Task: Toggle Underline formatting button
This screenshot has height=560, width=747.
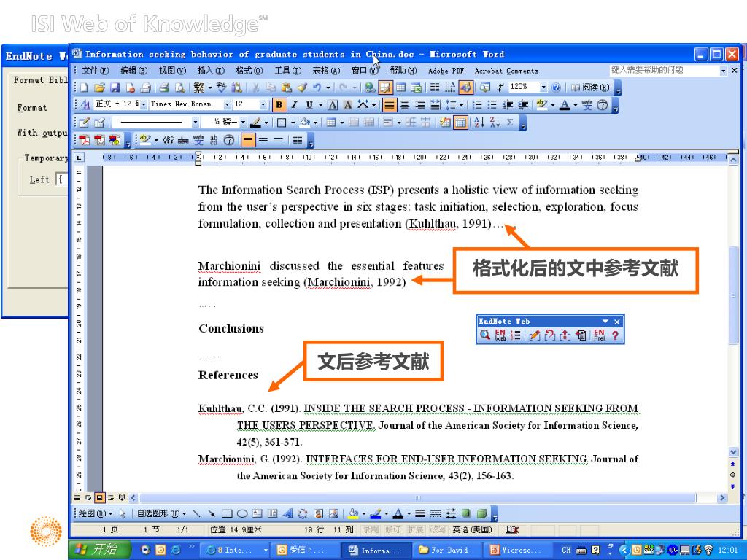Action: [309, 105]
